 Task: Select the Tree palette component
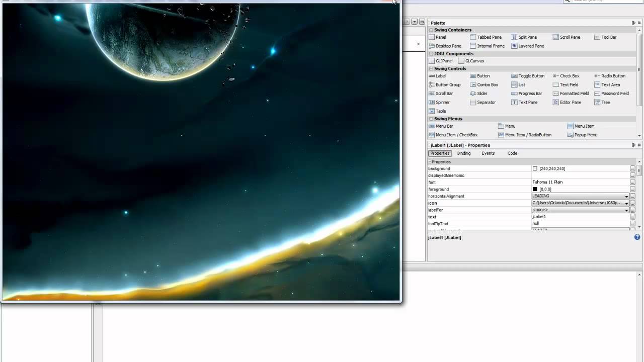click(x=602, y=102)
